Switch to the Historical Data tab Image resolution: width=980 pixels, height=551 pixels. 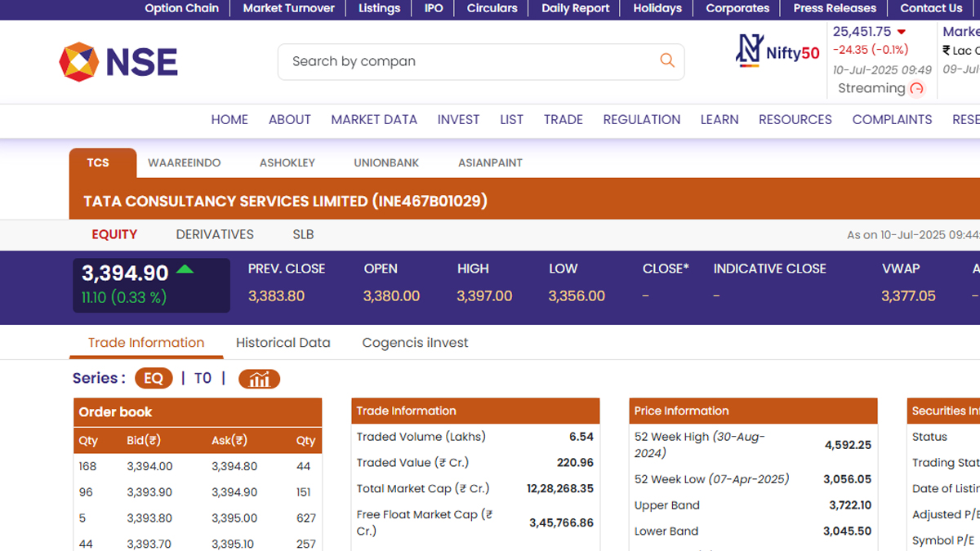(283, 343)
